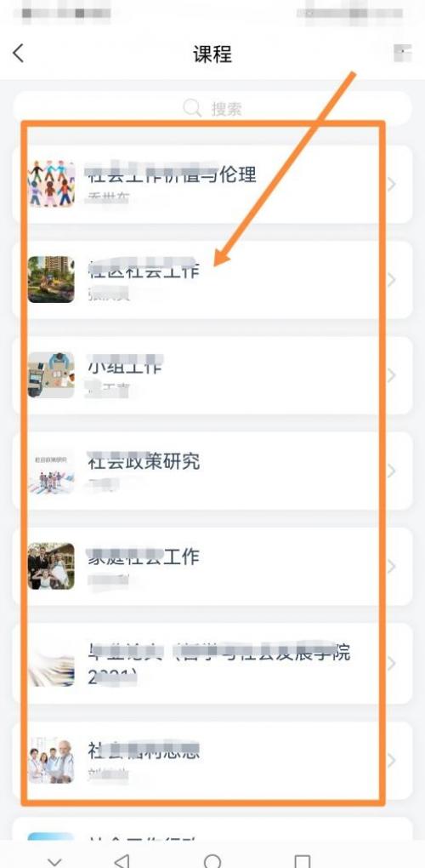Open the residential garden course thumbnail

(51, 279)
